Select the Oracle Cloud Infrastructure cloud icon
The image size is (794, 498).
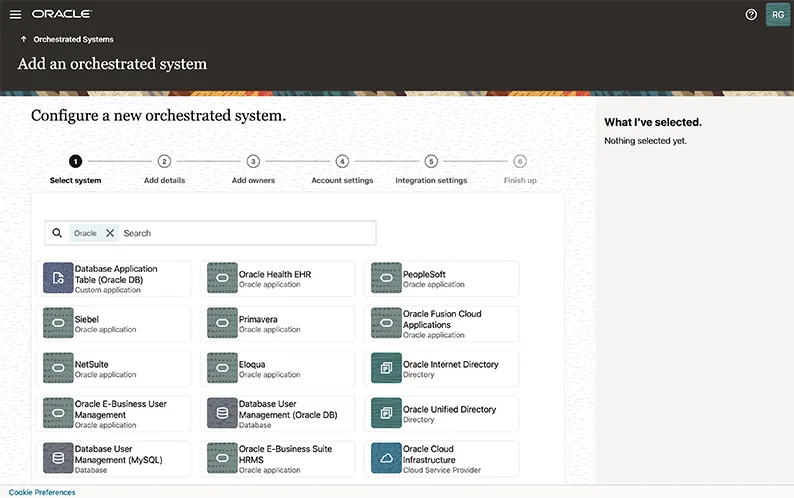[x=387, y=459]
